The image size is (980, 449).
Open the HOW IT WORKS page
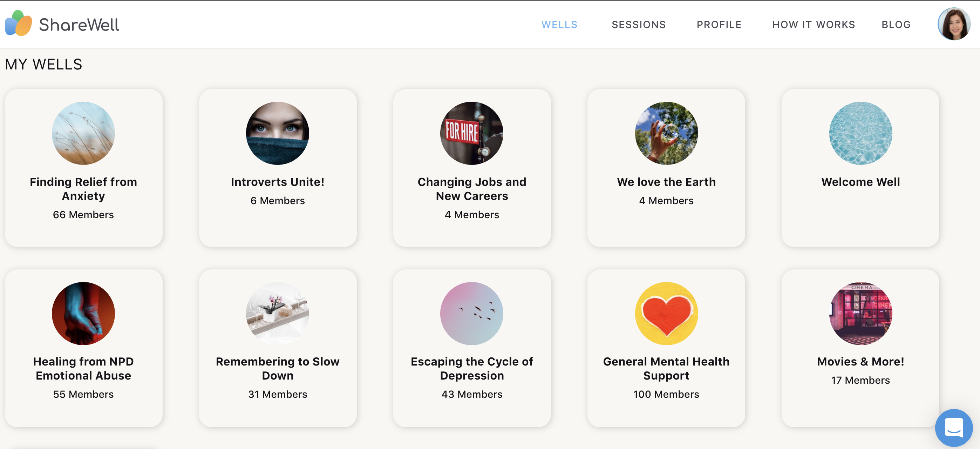(814, 25)
